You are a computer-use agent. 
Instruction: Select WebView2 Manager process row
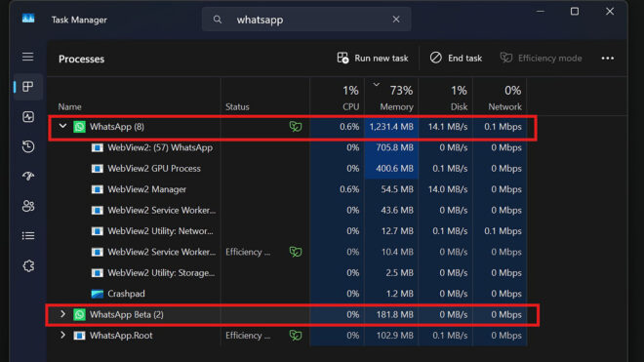(x=288, y=189)
